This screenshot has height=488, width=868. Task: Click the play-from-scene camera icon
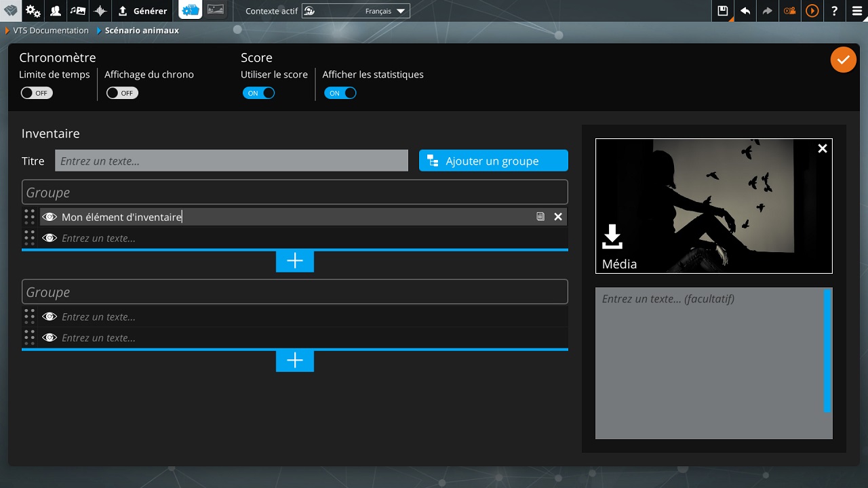coord(790,10)
